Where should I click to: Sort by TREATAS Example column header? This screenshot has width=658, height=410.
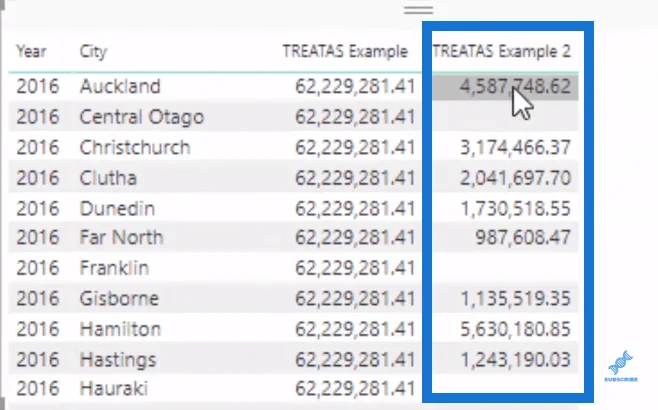click(345, 52)
